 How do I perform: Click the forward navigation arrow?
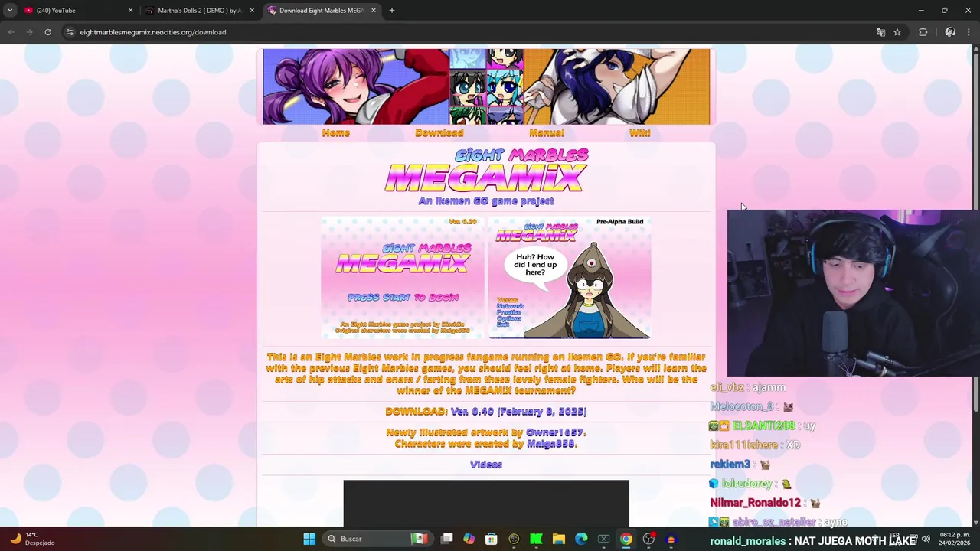[x=29, y=32]
